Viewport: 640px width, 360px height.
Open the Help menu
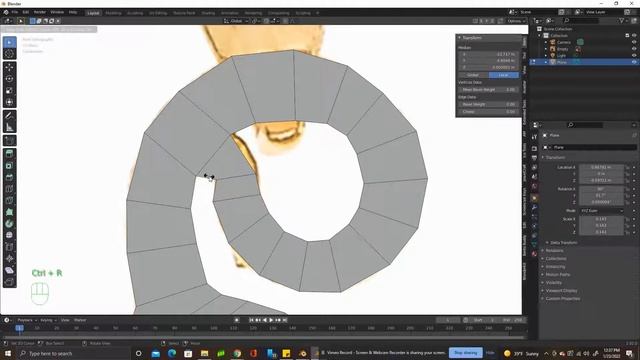pos(73,12)
